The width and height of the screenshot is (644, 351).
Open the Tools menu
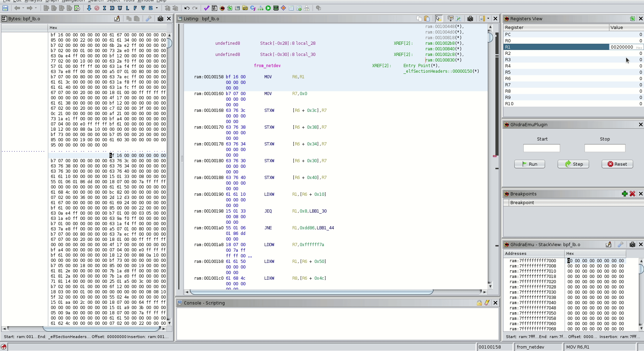click(129, 1)
